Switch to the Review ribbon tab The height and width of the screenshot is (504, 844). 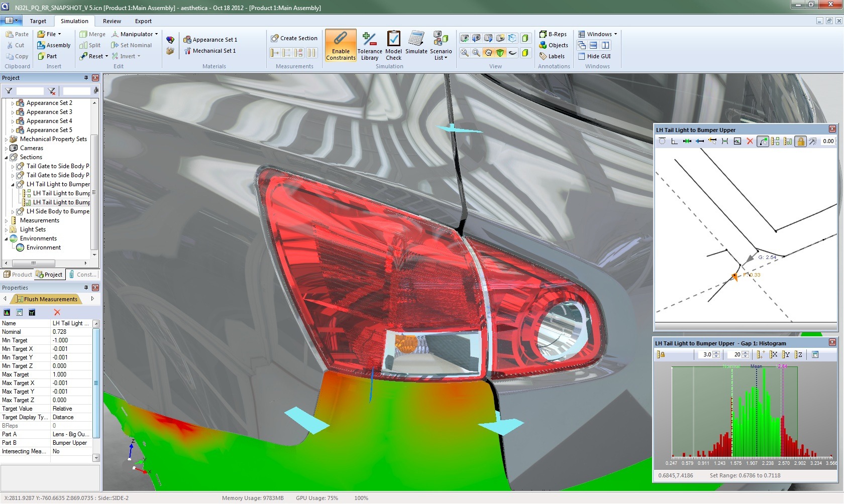(112, 21)
